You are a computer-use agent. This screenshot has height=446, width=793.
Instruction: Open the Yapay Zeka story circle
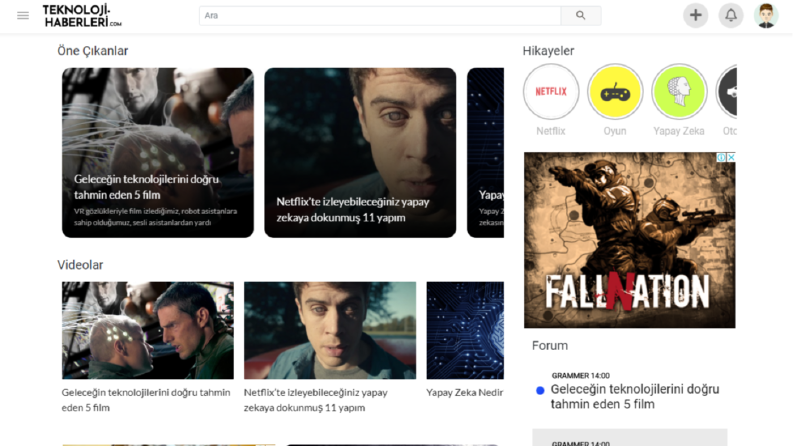point(679,92)
